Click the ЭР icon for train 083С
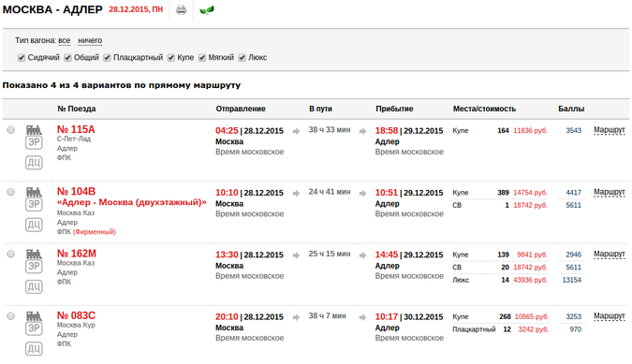Screen dimensions: 632x364 pyautogui.click(x=34, y=328)
